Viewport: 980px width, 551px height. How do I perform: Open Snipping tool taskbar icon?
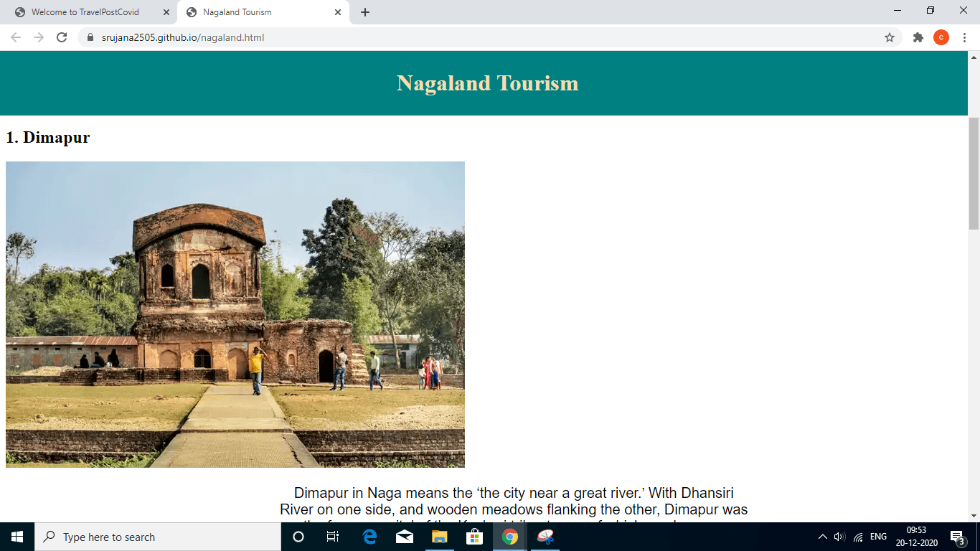pos(545,537)
